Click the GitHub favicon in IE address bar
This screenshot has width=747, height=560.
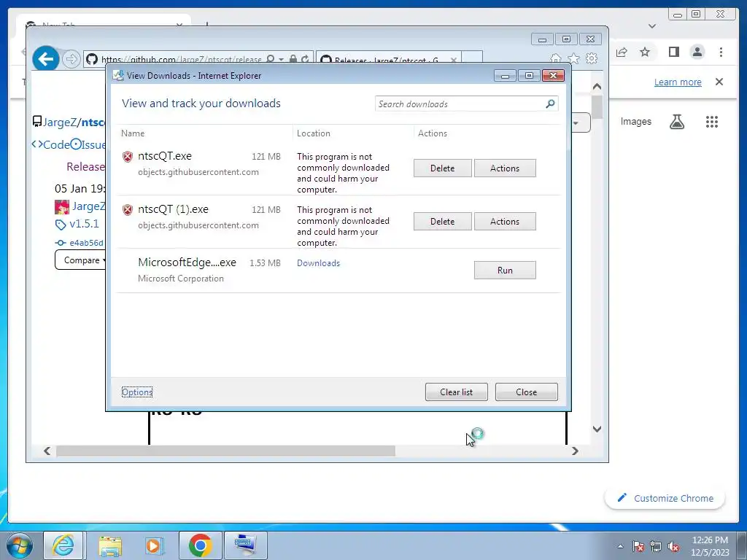click(x=92, y=59)
